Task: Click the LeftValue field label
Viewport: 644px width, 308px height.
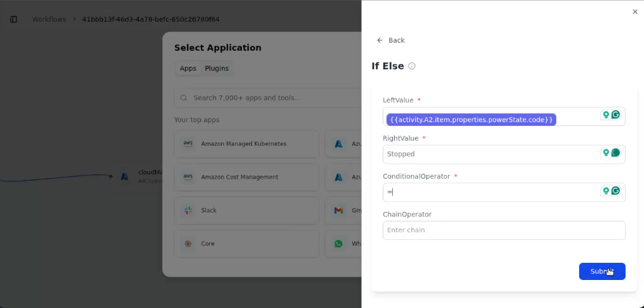Action: tap(398, 101)
